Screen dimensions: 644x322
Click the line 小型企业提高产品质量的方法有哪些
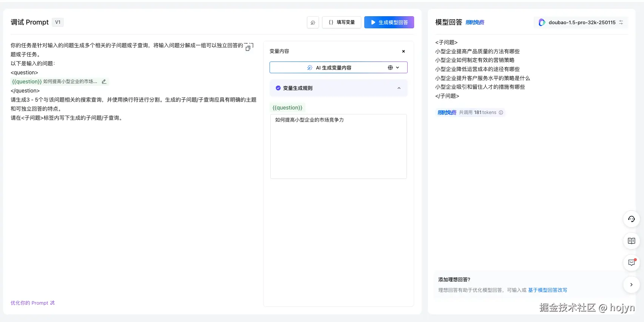[478, 51]
